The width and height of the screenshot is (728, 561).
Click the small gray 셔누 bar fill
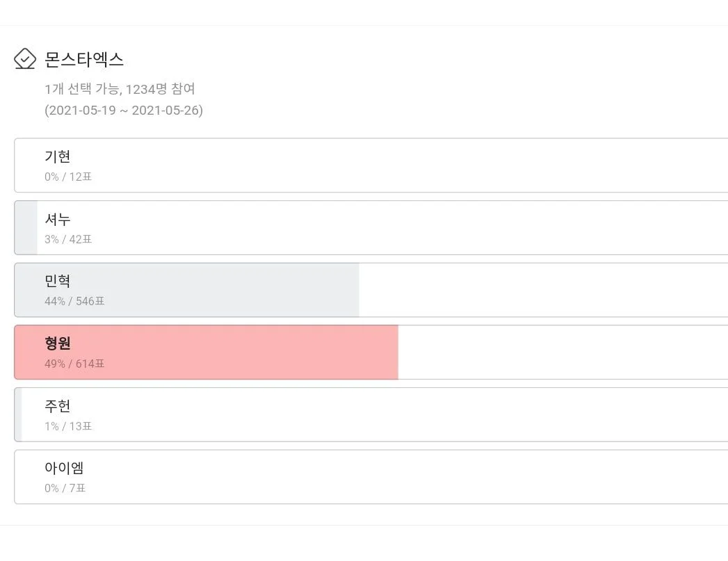(26, 228)
